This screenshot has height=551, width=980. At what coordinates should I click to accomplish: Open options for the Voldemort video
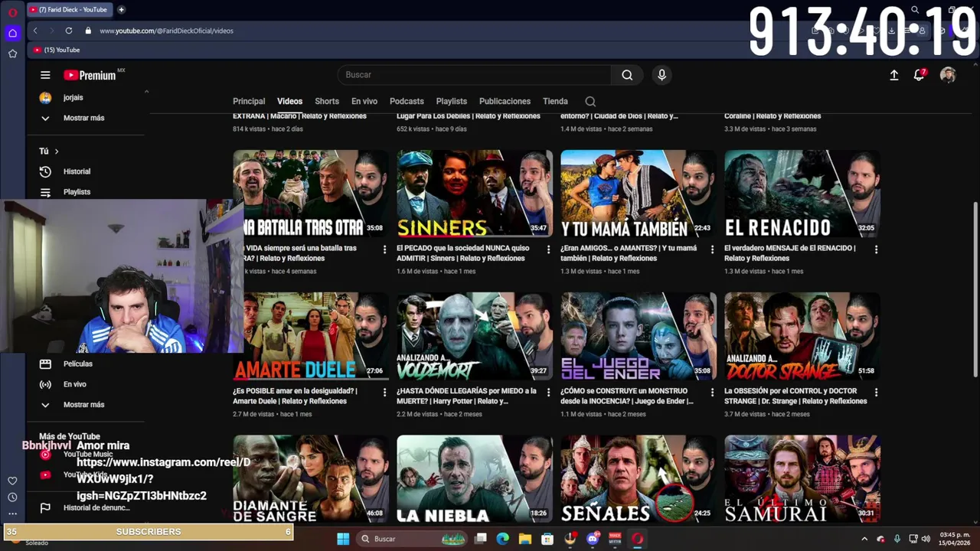[x=548, y=392]
